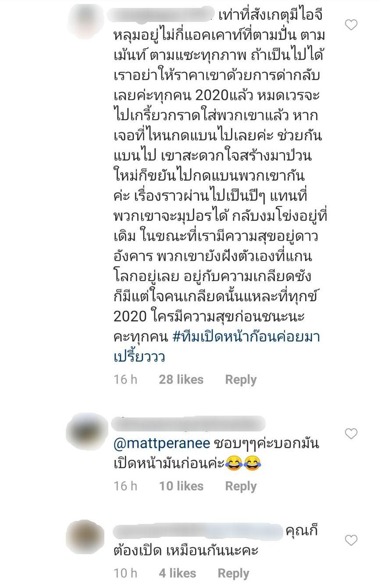
Task: Open the #ทีมเปิดหน้าก๊อนค่อยมาเปรี้ยววว hashtag
Action: click(217, 346)
